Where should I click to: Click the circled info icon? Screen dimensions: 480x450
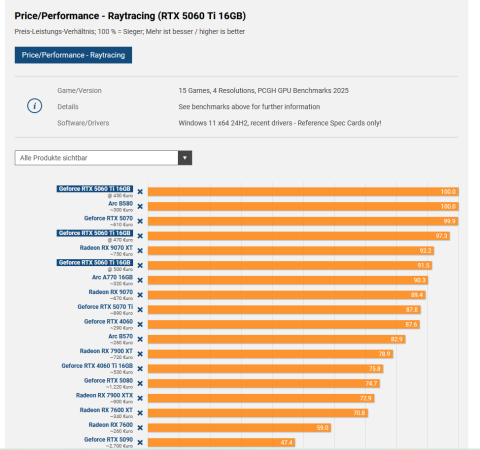(x=34, y=106)
